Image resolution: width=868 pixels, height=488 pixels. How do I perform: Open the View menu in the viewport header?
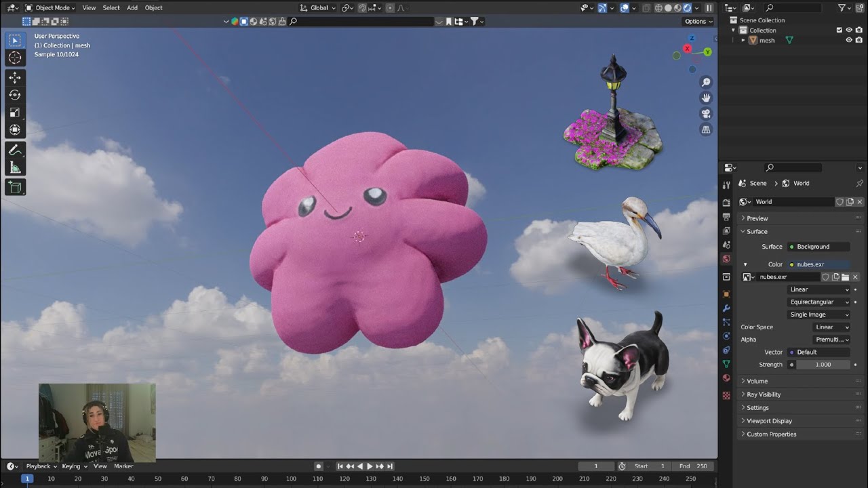tap(89, 8)
